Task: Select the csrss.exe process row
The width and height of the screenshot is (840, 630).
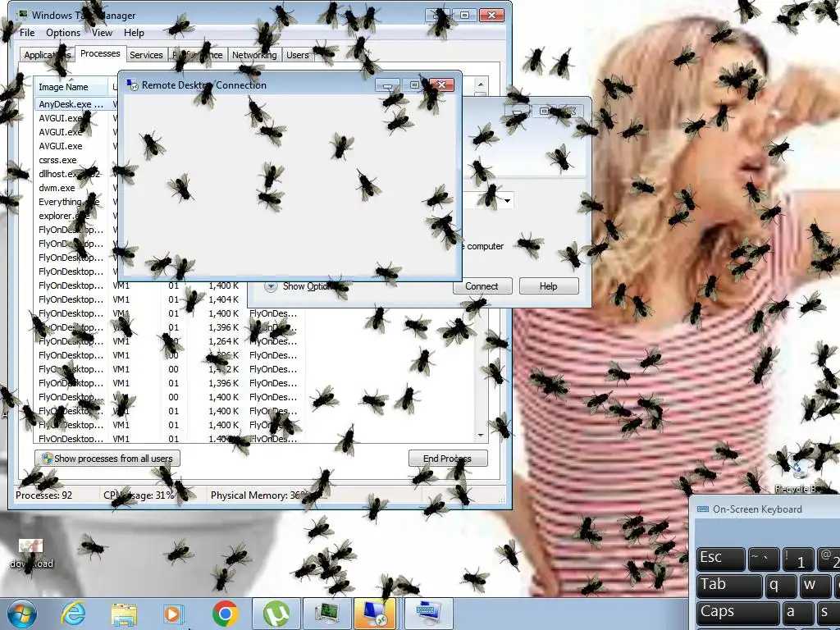Action: (x=76, y=160)
